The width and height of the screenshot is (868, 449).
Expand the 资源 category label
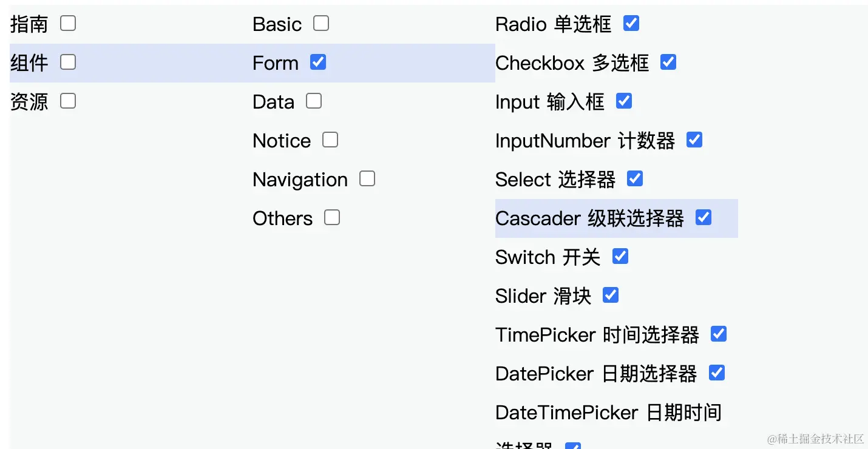(29, 102)
